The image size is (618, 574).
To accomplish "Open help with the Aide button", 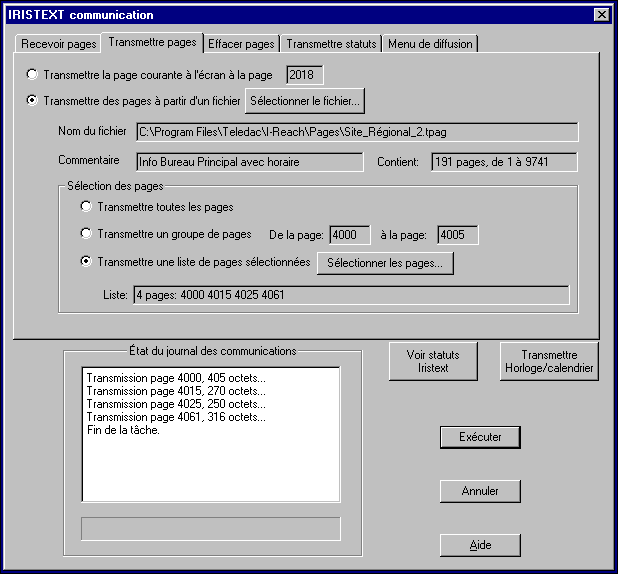I will click(x=480, y=545).
